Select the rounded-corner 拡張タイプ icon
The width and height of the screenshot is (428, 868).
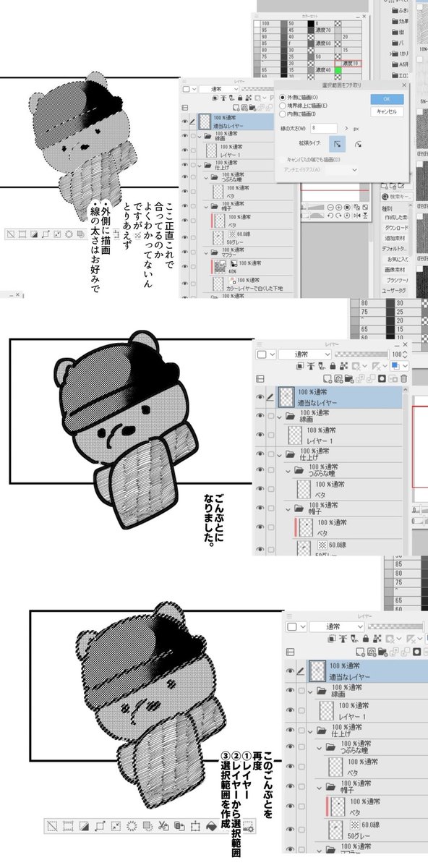coord(358,145)
